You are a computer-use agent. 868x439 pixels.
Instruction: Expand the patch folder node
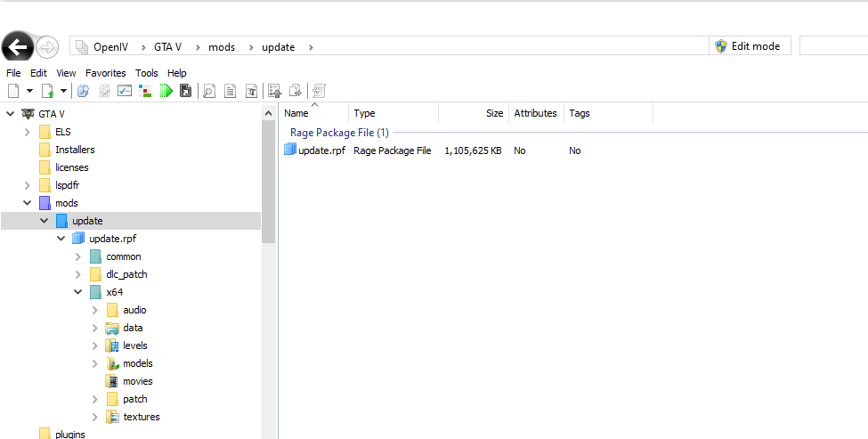click(95, 399)
